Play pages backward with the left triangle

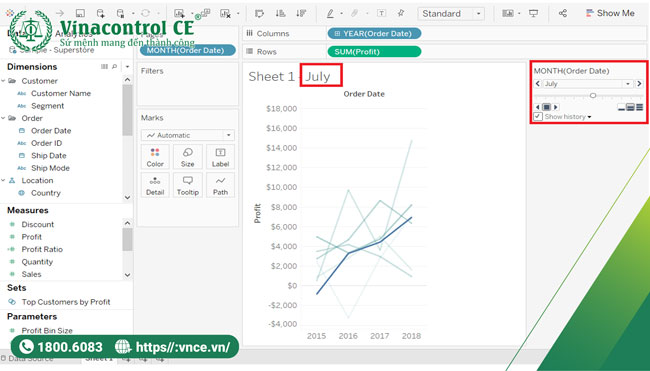coord(538,107)
